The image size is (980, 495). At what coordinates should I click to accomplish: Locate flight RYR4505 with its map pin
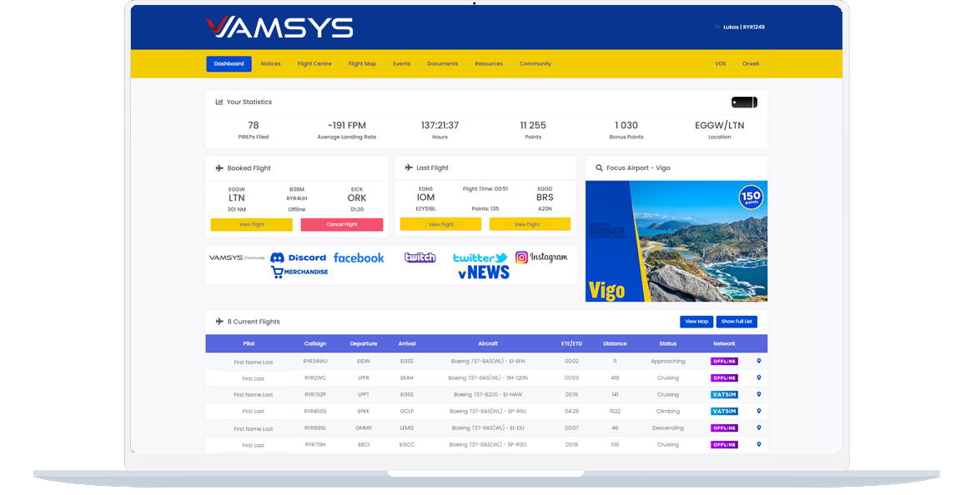pos(759,412)
